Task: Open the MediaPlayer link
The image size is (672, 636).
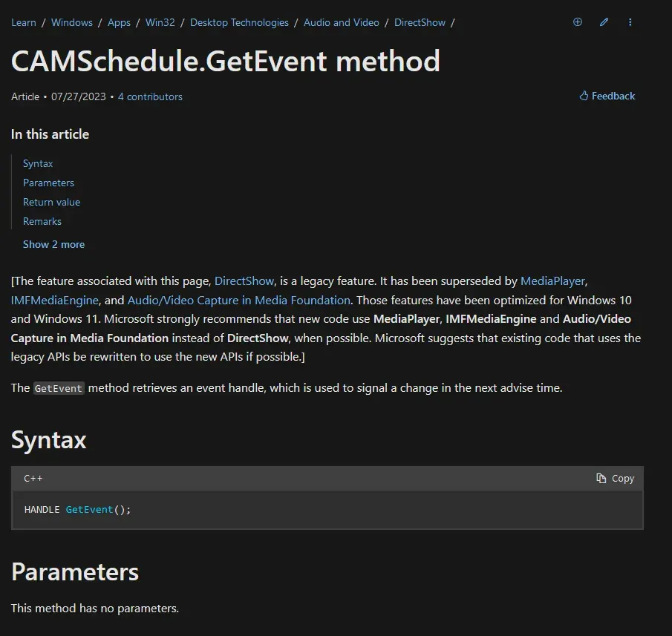Action: tap(552, 281)
